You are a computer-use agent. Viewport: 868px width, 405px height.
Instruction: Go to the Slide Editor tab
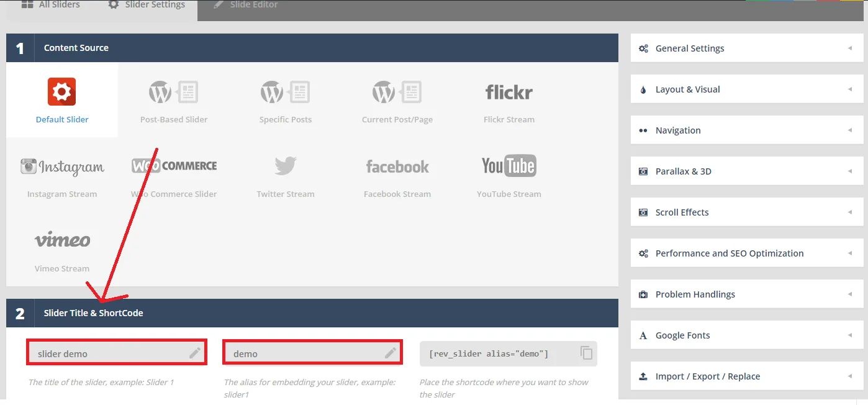tap(245, 6)
